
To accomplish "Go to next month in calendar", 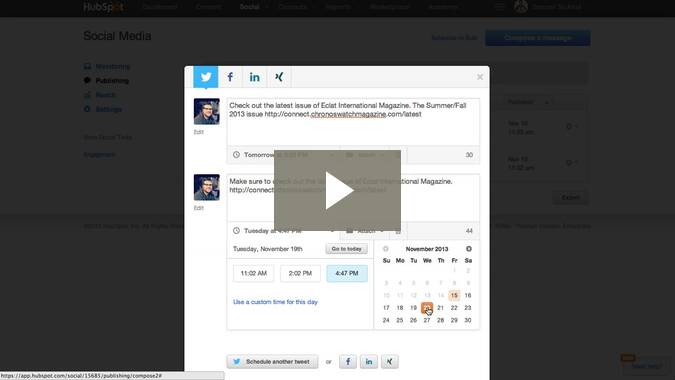I will point(468,249).
